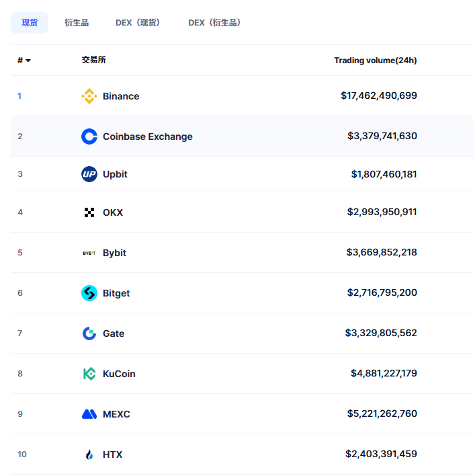
Task: Click the value $2,993,950,911
Action: (x=382, y=212)
